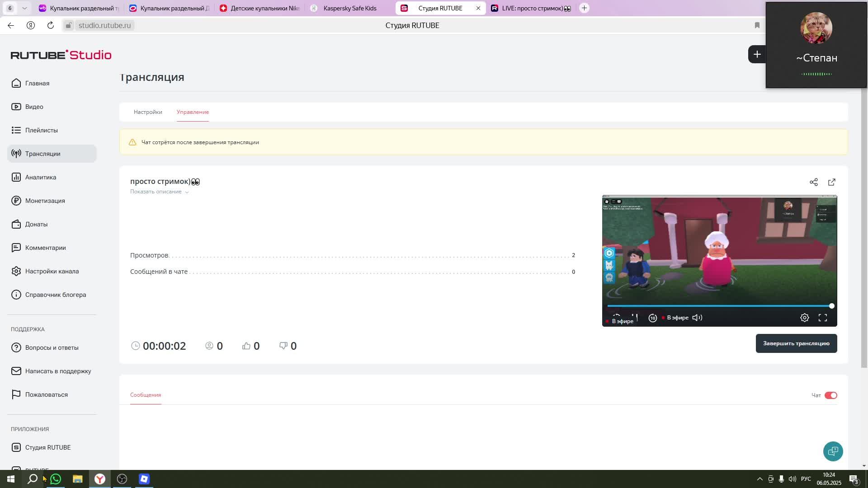Image resolution: width=868 pixels, height=488 pixels.
Task: Click the RUTUBE Studio logo
Action: pos(61,55)
